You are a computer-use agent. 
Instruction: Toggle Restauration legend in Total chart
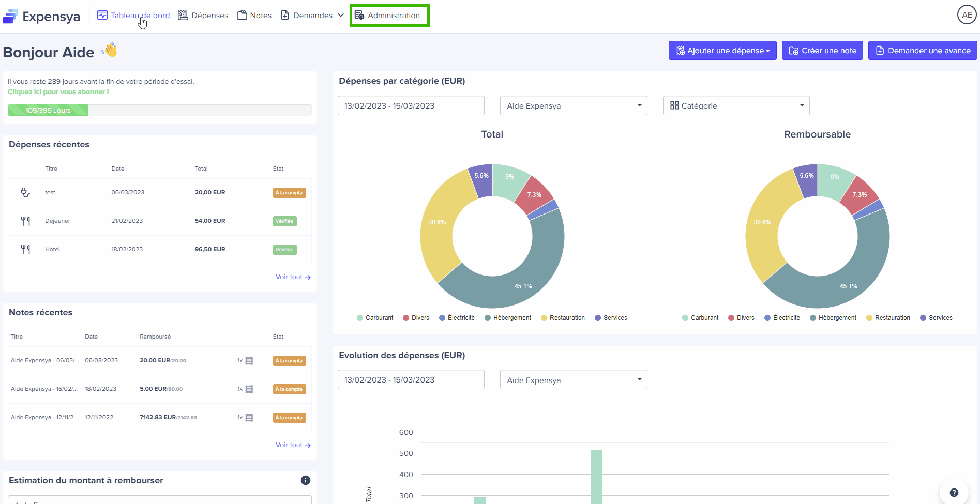click(563, 318)
